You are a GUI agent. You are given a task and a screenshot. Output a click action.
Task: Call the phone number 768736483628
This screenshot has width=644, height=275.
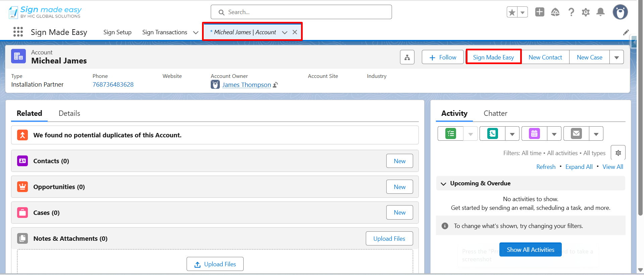coord(113,85)
